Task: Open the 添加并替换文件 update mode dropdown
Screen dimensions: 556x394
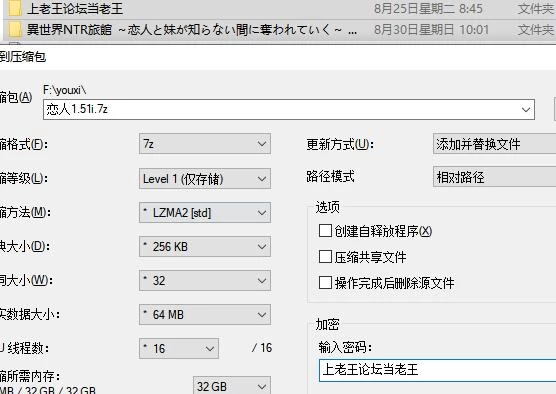Action: click(x=494, y=144)
